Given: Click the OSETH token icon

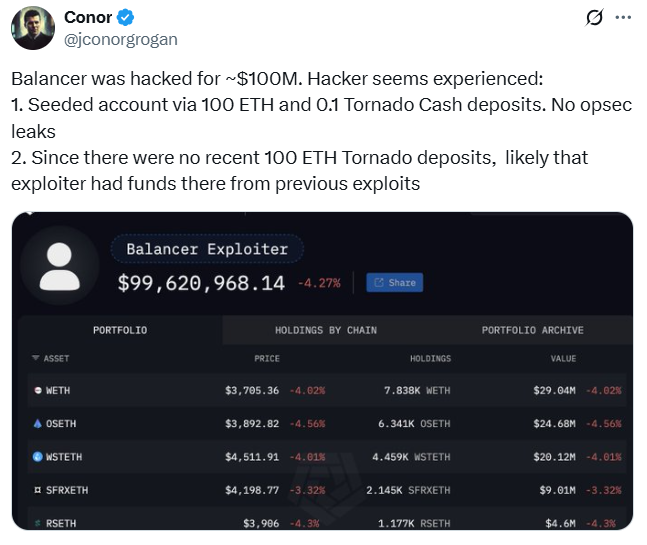Looking at the screenshot, I should point(37,424).
